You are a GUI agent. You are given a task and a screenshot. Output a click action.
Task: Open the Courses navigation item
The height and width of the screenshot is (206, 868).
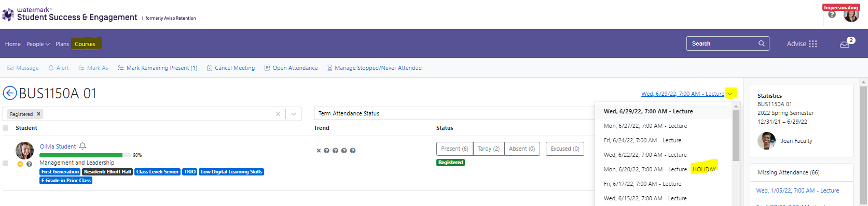(85, 44)
